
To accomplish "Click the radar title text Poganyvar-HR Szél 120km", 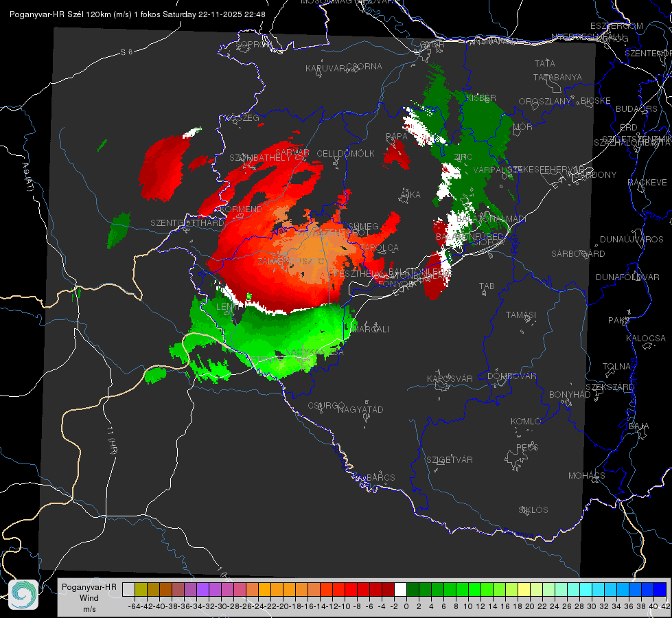I will (x=60, y=14).
